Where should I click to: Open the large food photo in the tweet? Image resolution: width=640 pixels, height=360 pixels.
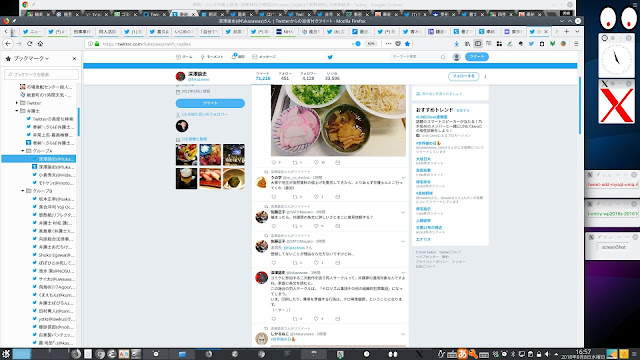pyautogui.click(x=338, y=120)
